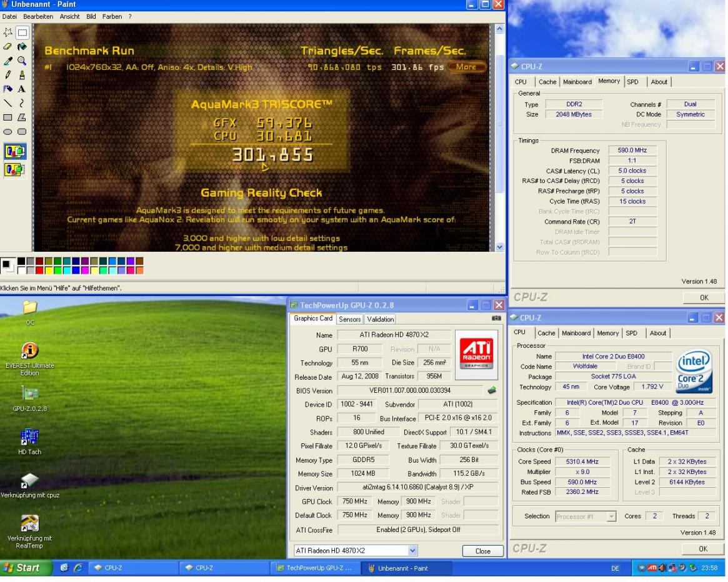Pick the bright green color swatch
Screen dimensions: 728x582
click(x=57, y=270)
